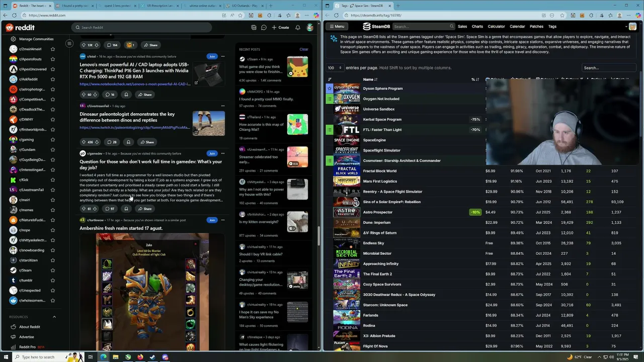Give award on the gamedev question post
644x362 pixels.
pyautogui.click(x=126, y=209)
